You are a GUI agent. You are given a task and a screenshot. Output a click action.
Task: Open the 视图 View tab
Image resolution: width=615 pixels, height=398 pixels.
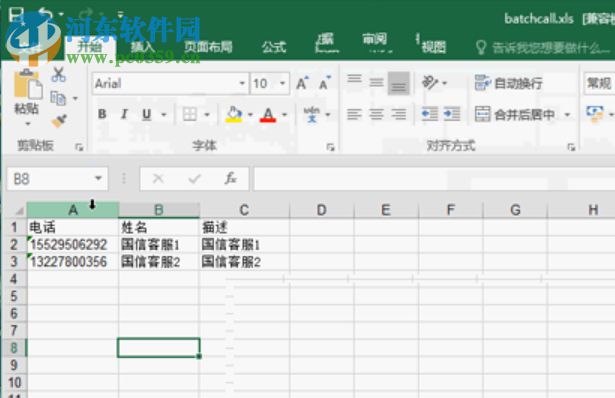tap(433, 47)
